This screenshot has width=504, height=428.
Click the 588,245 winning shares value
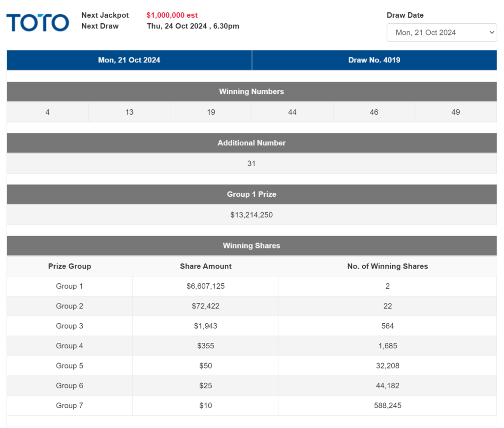[387, 405]
